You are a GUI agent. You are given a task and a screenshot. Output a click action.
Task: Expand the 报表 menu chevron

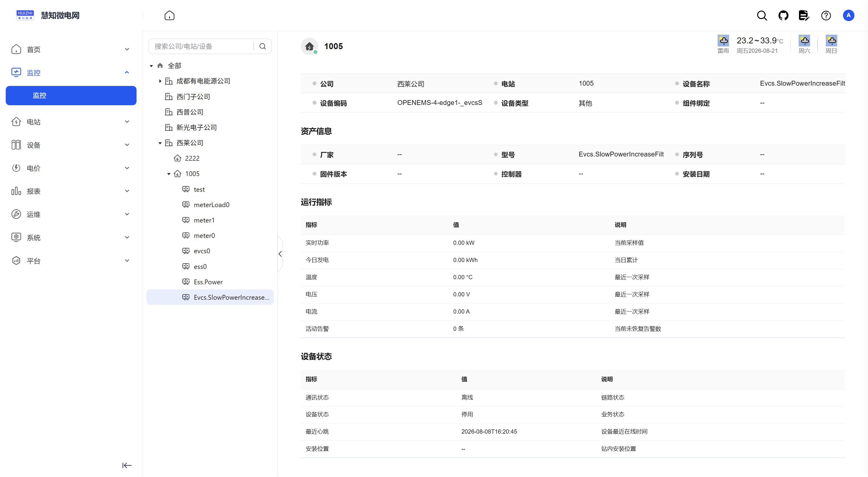127,191
